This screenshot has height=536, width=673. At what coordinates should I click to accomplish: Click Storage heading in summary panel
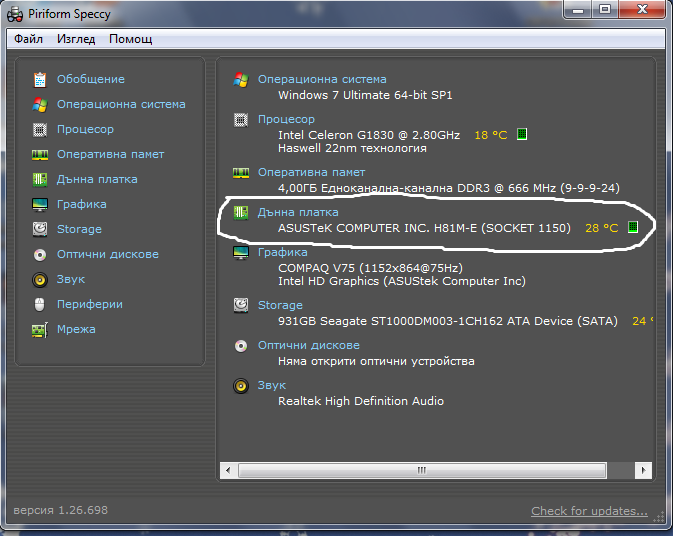tap(280, 305)
